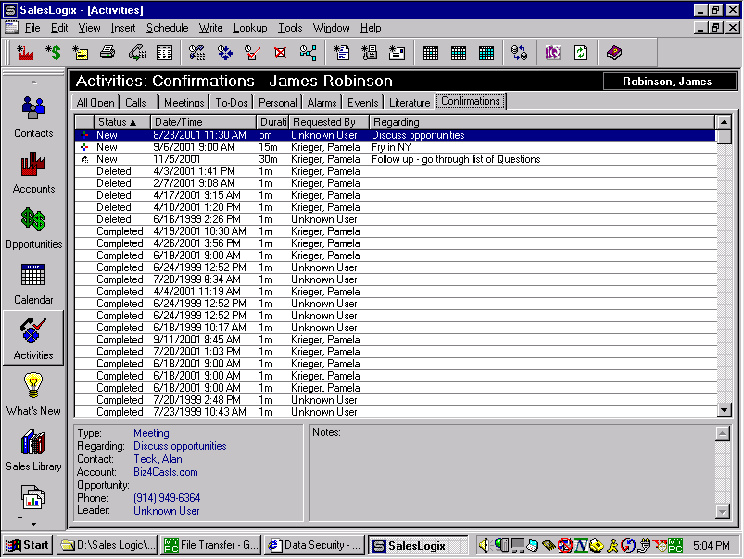Switch to the To-Dos tab
This screenshot has height=559, width=744.
pyautogui.click(x=232, y=103)
